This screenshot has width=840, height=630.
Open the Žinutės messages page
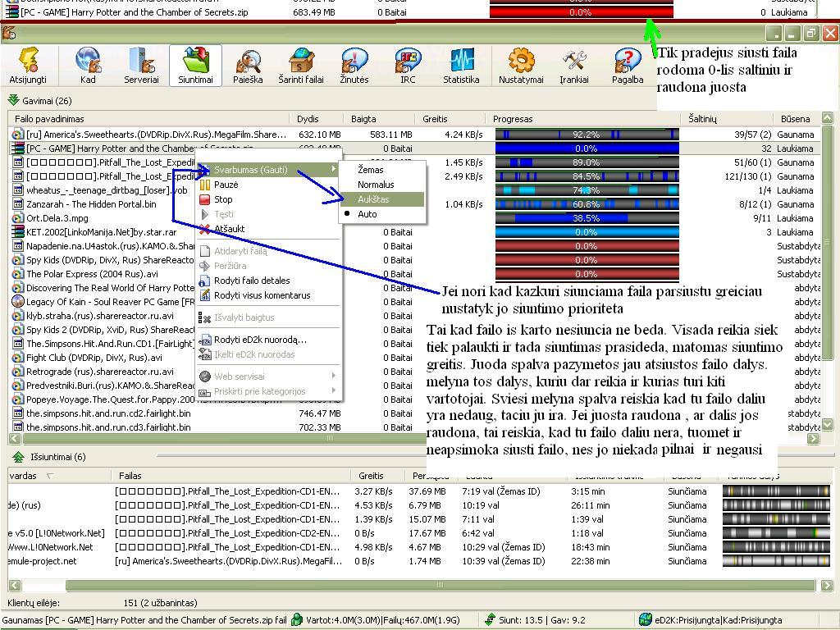tap(354, 66)
